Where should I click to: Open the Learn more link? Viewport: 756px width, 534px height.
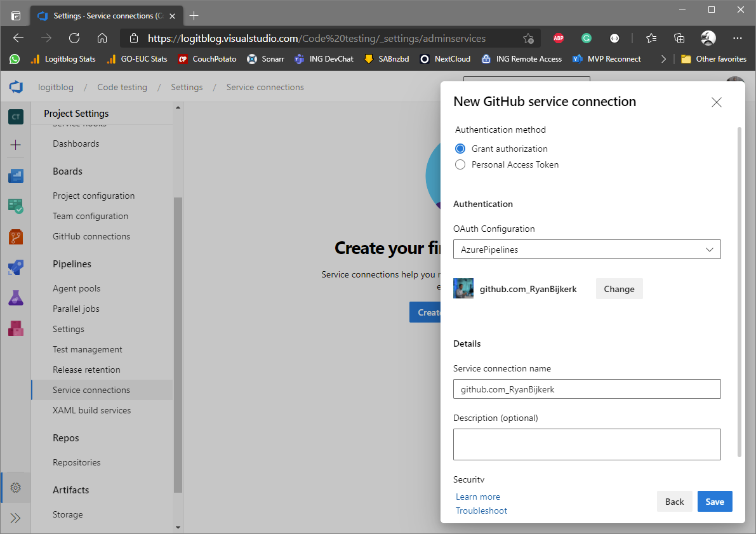click(x=478, y=497)
